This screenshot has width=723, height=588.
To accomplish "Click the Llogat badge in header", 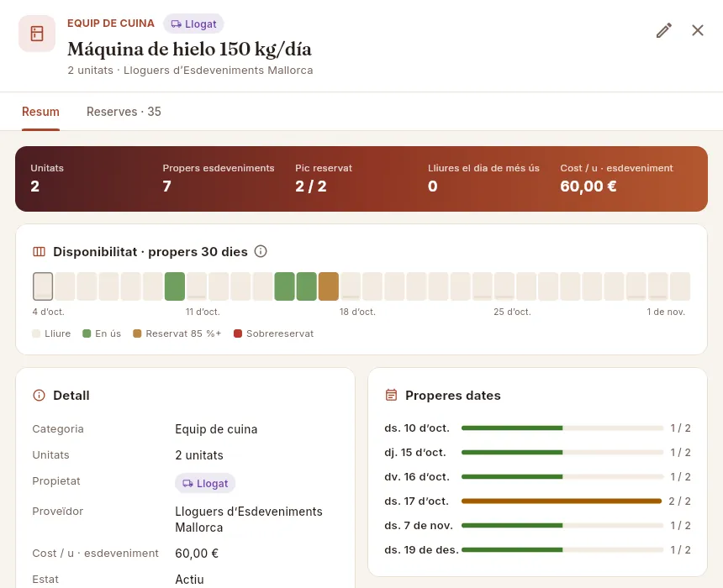I will click(x=193, y=24).
